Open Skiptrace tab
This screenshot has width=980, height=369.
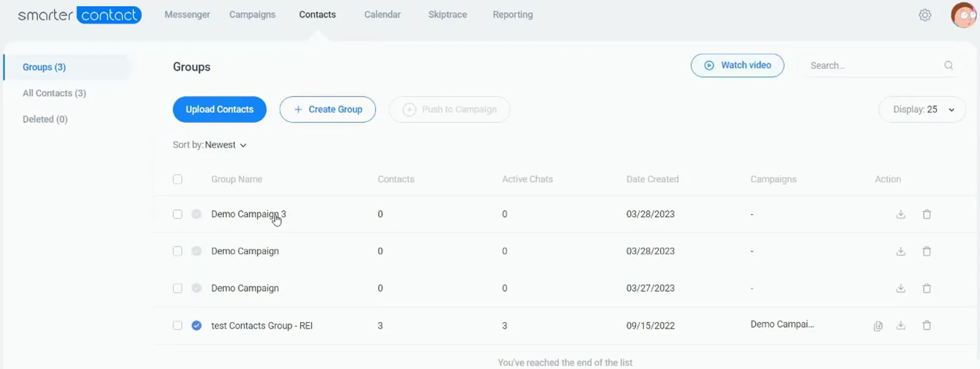447,15
